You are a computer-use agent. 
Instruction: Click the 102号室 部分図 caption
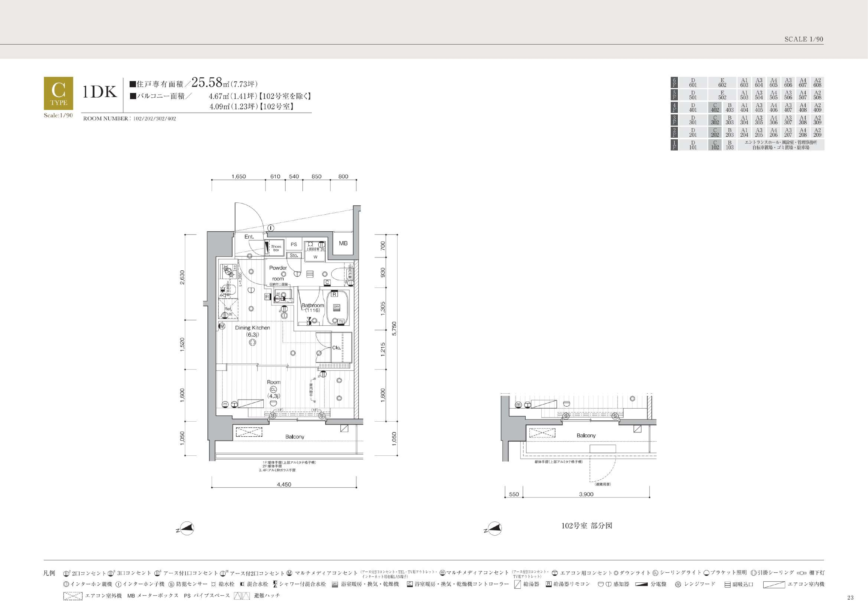(x=586, y=526)
